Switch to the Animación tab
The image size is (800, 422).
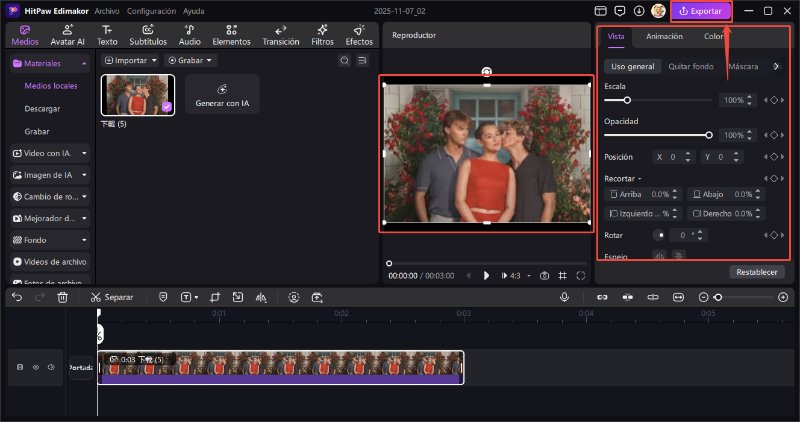click(664, 36)
